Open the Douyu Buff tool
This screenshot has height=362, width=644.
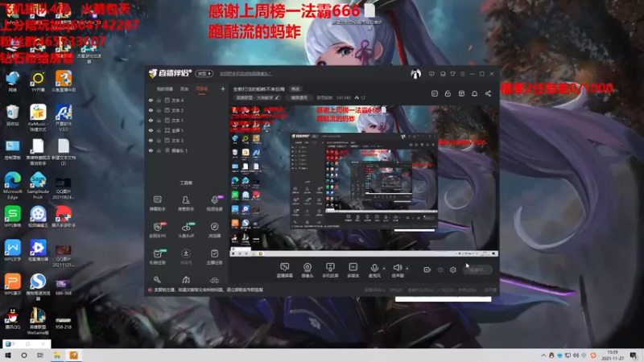(186, 230)
